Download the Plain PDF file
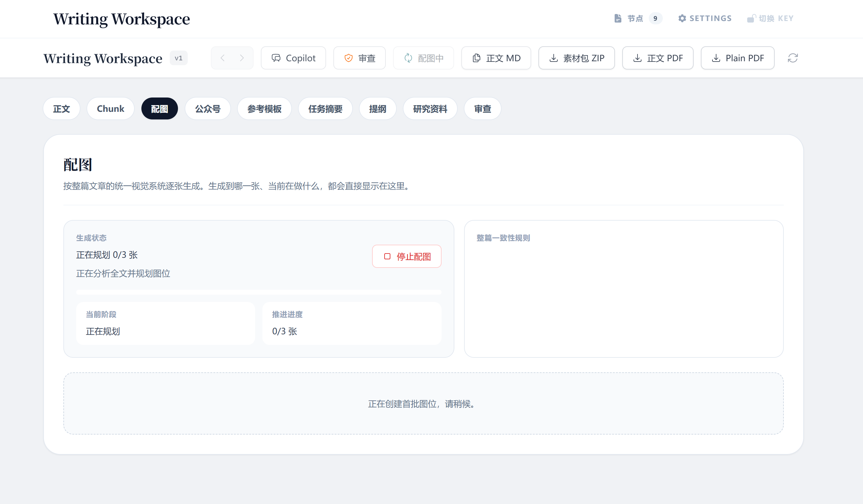Screen dimensions: 863x504 [x=737, y=58]
